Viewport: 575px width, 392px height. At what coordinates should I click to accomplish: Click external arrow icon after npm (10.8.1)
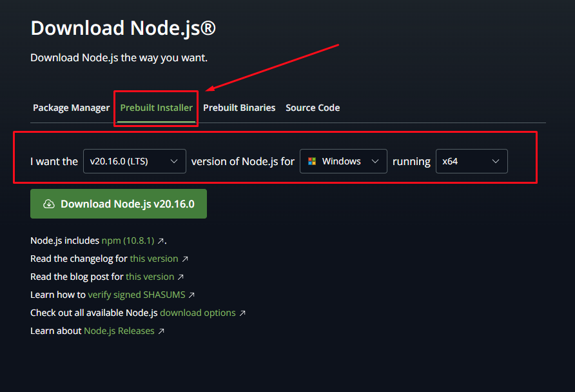(x=161, y=241)
